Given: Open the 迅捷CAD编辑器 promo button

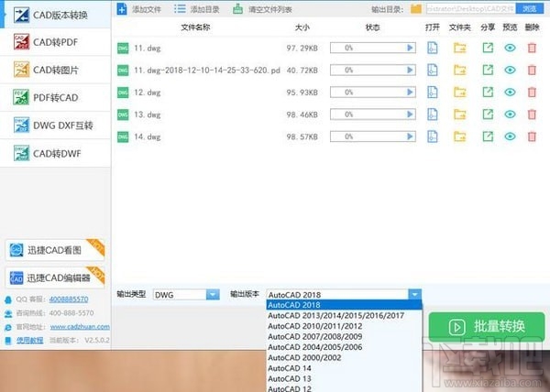Looking at the screenshot, I should (x=55, y=278).
